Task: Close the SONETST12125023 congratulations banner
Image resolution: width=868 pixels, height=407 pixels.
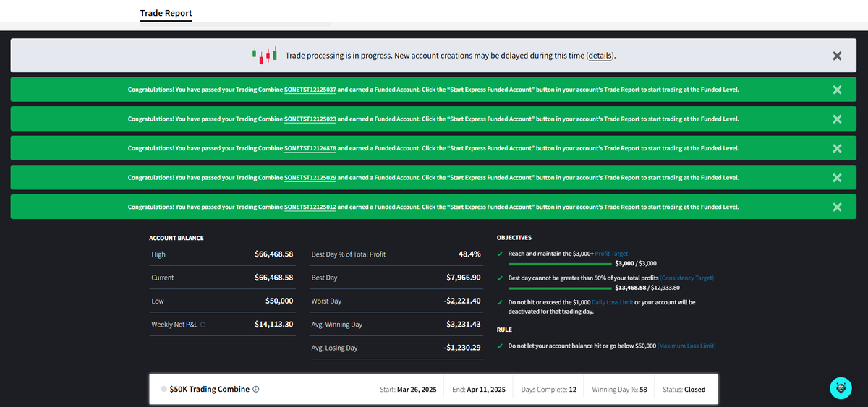Action: pos(837,119)
